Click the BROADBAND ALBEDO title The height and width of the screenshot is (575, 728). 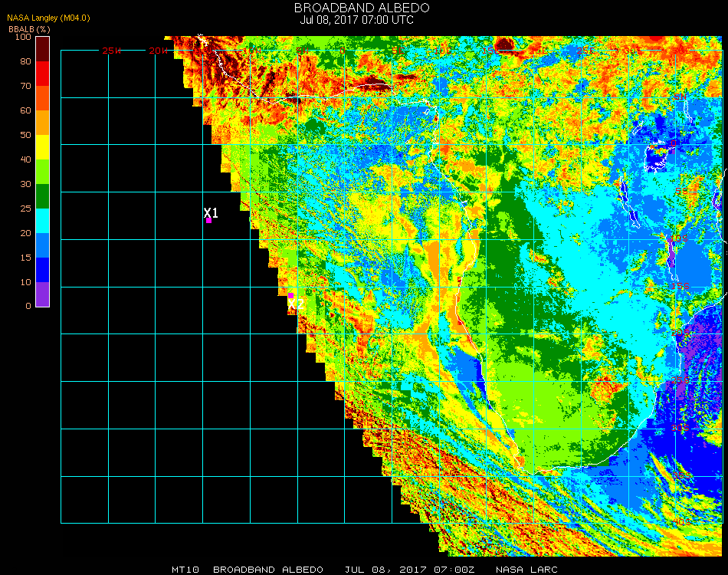click(x=362, y=8)
